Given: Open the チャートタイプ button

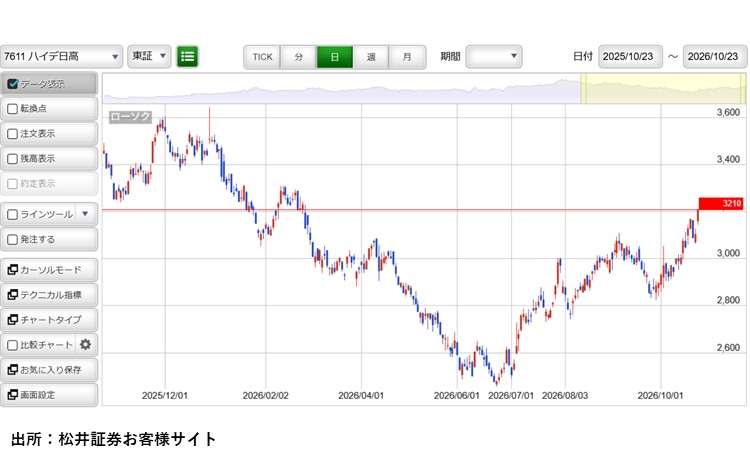Looking at the screenshot, I should [49, 320].
